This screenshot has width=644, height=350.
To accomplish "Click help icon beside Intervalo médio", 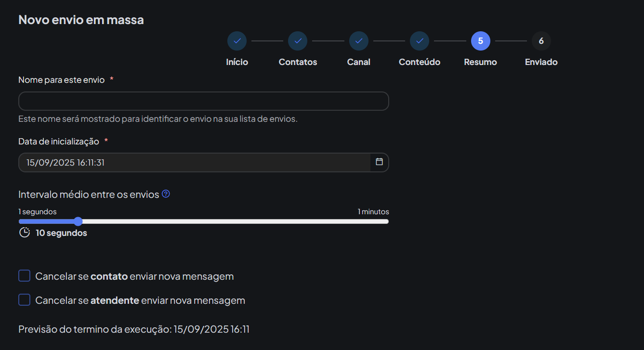I will coord(166,194).
